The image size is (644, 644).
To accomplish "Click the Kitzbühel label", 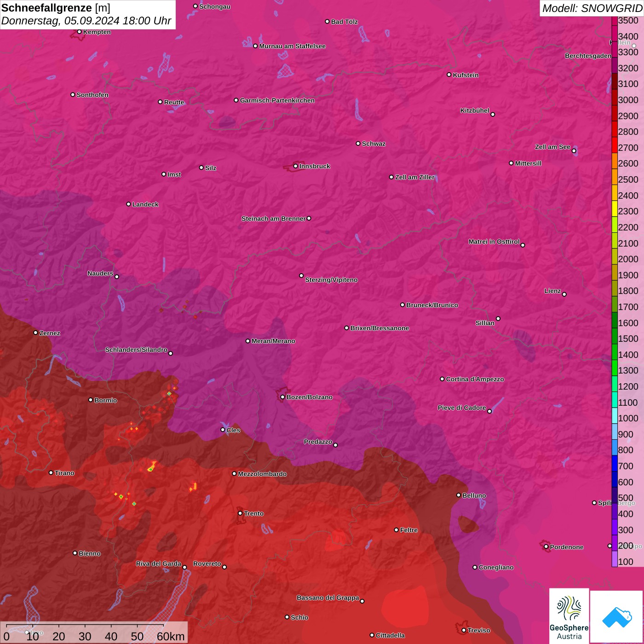I will tap(475, 110).
